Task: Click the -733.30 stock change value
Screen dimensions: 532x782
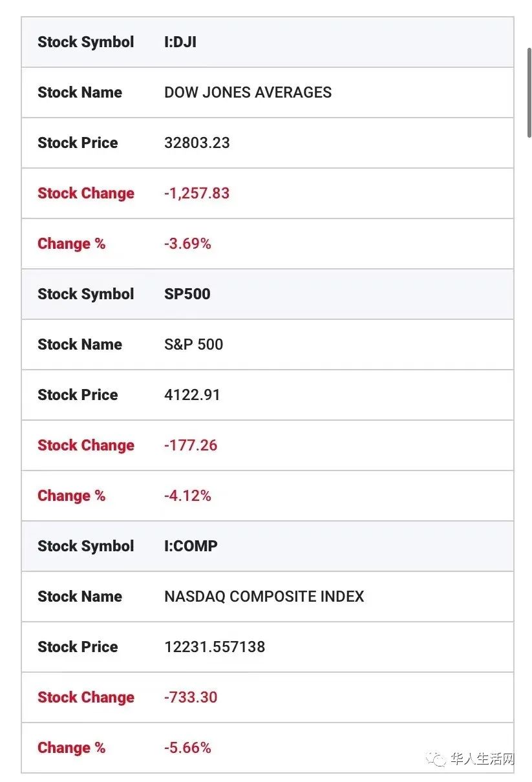Action: 191,697
